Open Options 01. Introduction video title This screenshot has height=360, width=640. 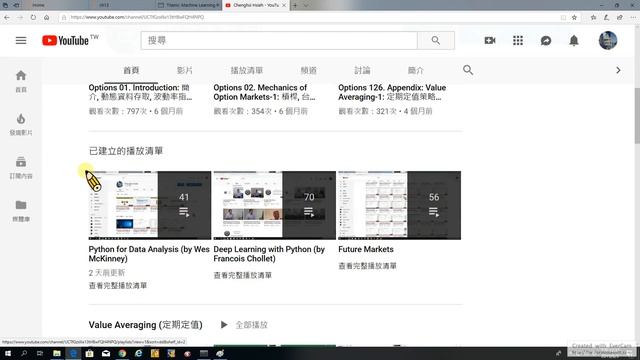(140, 92)
